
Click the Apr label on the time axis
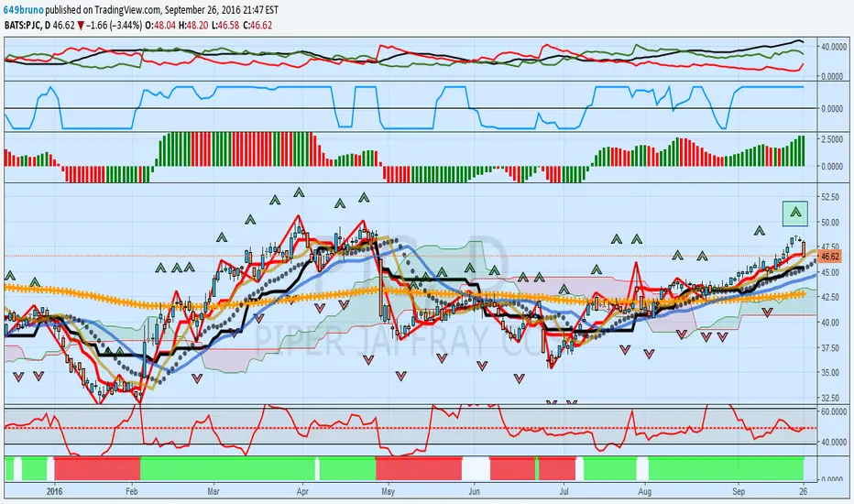pos(302,491)
